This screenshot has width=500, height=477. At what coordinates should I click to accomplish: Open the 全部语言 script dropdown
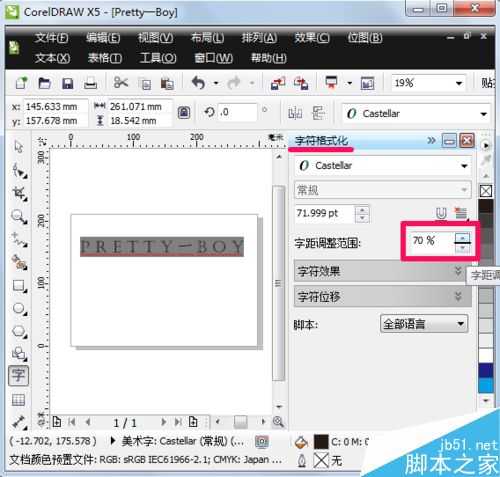424,324
